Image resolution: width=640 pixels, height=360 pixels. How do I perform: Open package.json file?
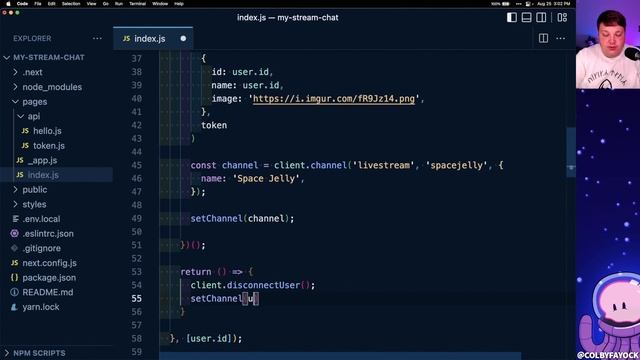(x=49, y=278)
